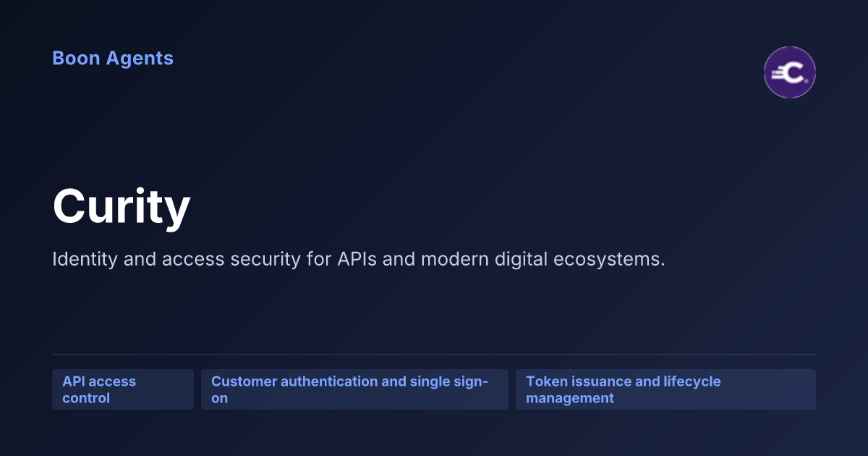Select the Token issuance and lifecycle management tag
The width and height of the screenshot is (868, 456).
pyautogui.click(x=665, y=389)
